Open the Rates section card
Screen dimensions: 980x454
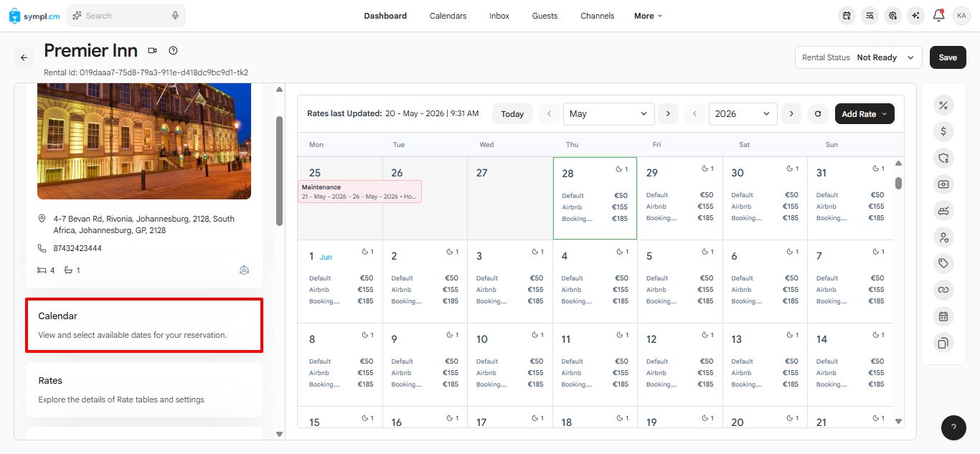click(144, 389)
